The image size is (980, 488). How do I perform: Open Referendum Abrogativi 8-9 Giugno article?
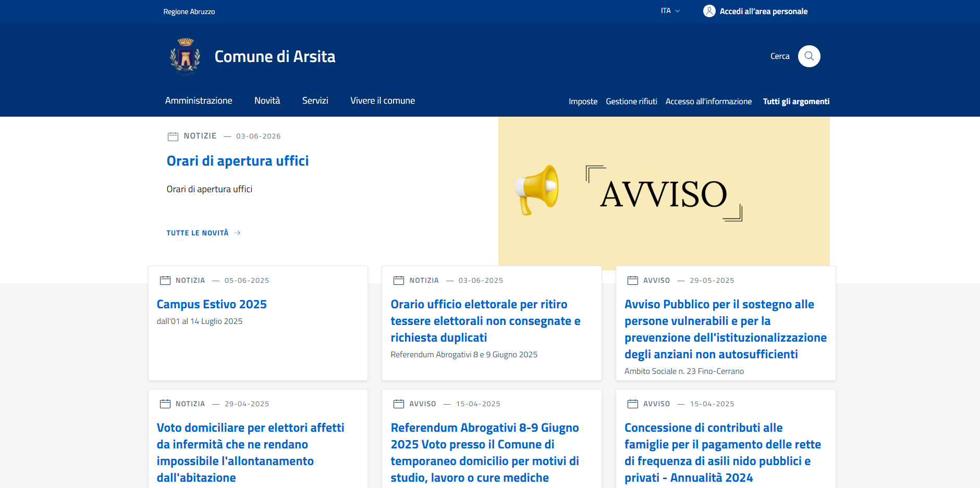pos(485,453)
